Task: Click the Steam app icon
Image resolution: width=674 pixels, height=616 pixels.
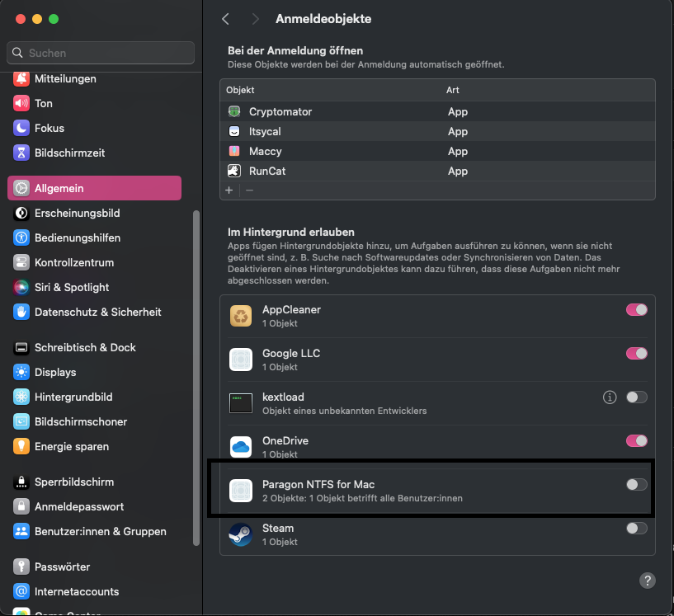Action: tap(240, 534)
